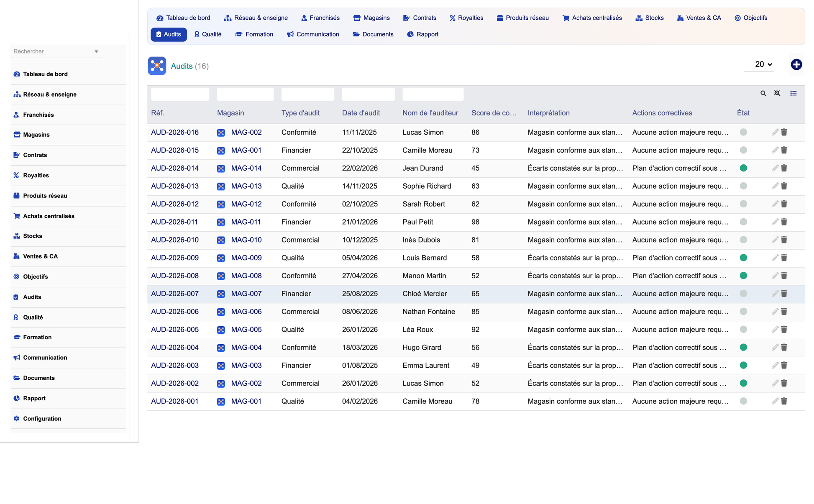Delete audit AUD-2026-004 with trash icon

(x=784, y=348)
